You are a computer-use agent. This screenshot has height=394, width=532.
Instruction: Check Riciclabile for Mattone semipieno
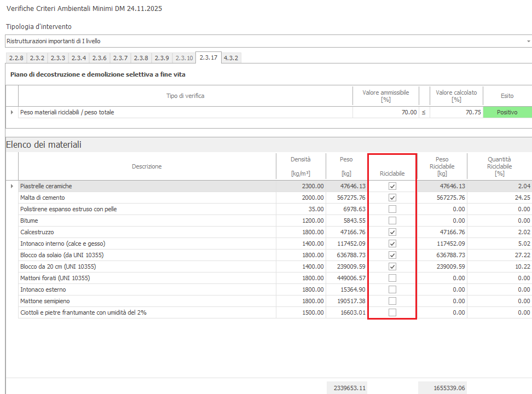(x=392, y=301)
